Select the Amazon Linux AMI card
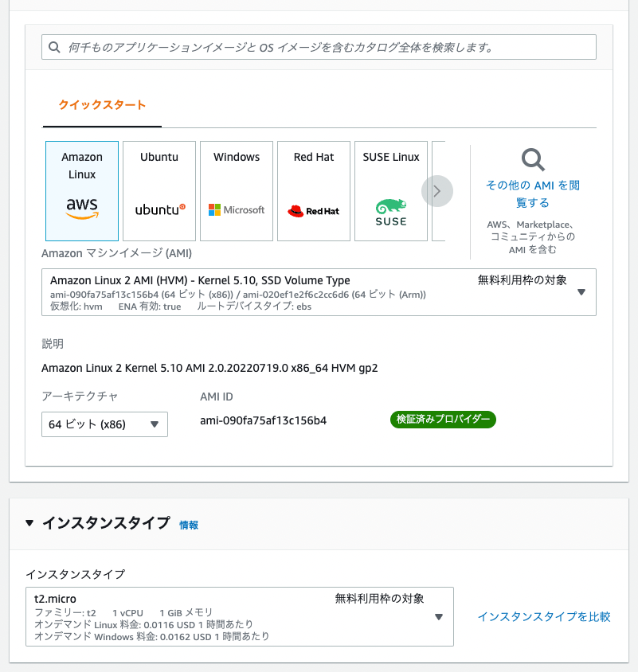 [x=82, y=191]
